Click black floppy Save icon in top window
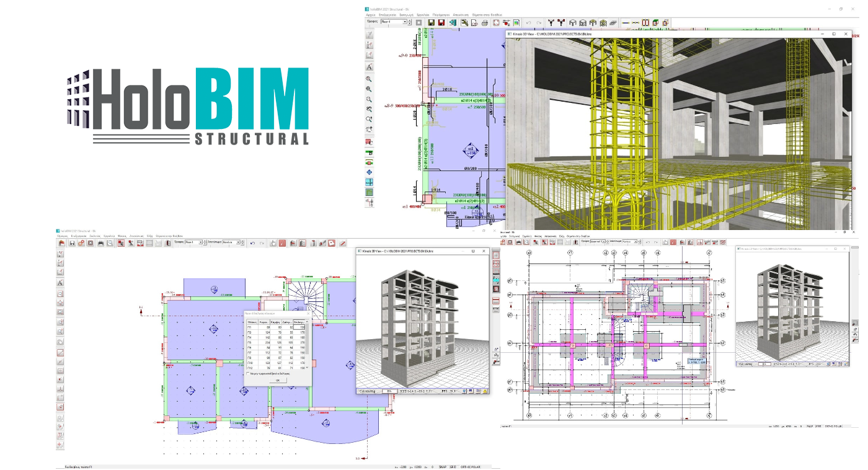The image size is (868, 470). (431, 22)
